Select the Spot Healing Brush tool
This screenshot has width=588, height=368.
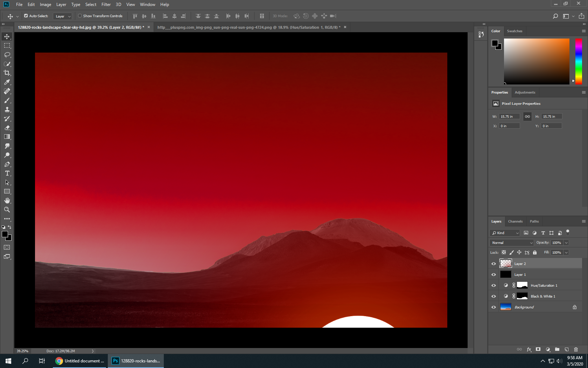(x=7, y=91)
